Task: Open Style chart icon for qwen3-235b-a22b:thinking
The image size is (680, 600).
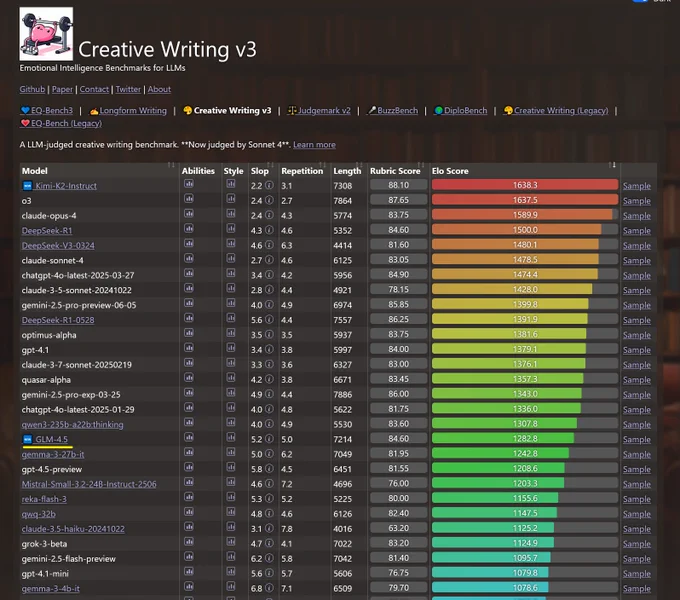Action: [x=231, y=423]
